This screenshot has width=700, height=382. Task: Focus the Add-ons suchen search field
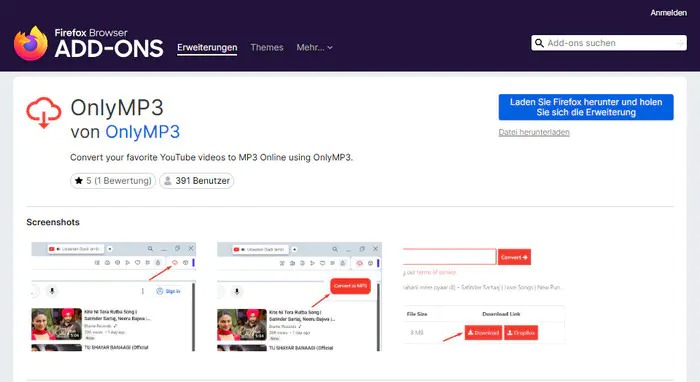click(609, 43)
